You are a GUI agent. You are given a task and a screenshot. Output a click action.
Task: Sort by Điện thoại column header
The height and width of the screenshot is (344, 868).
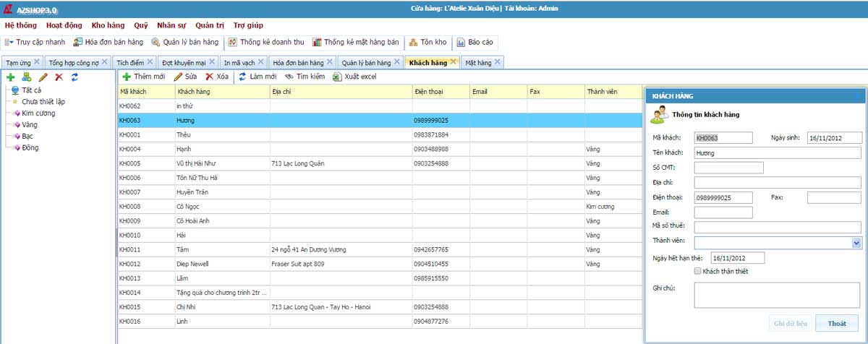[x=441, y=92]
